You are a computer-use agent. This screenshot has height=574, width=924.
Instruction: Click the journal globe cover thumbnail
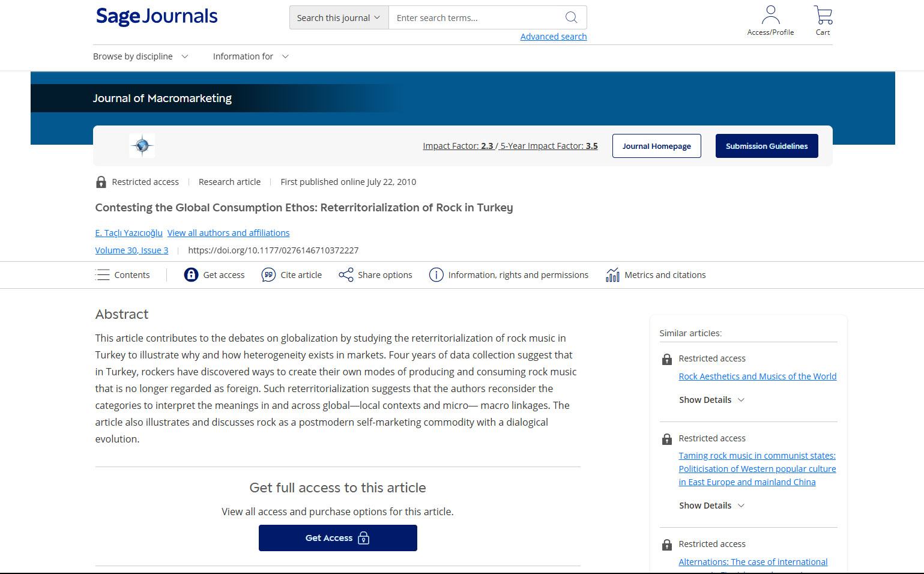[x=142, y=145]
